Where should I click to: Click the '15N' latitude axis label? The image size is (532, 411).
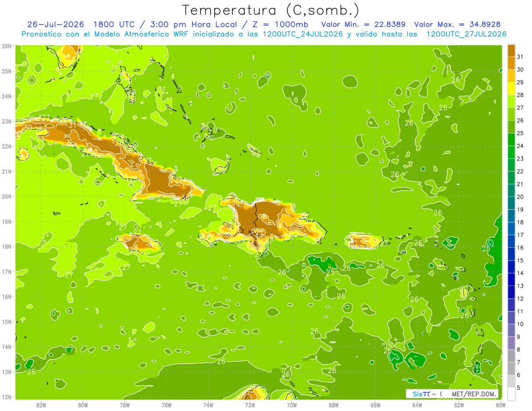[6, 321]
